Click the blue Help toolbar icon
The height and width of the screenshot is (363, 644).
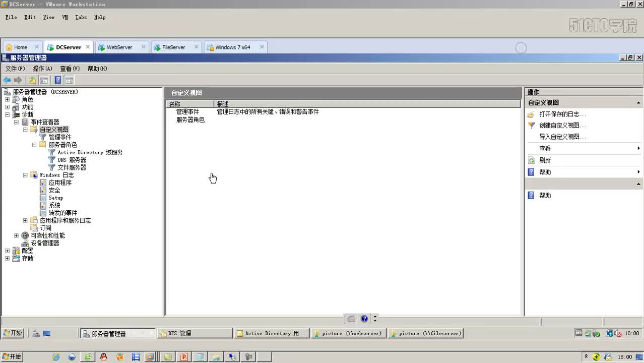coord(58,80)
